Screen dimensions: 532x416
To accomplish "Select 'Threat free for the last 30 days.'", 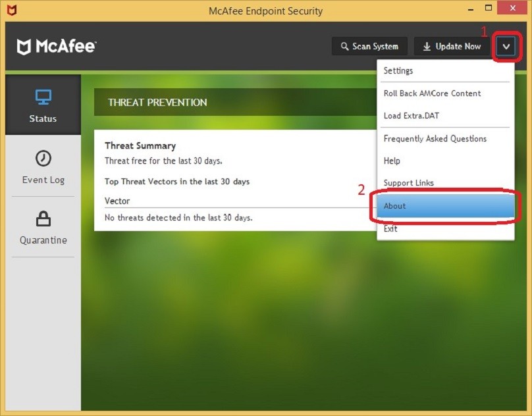I will point(163,161).
